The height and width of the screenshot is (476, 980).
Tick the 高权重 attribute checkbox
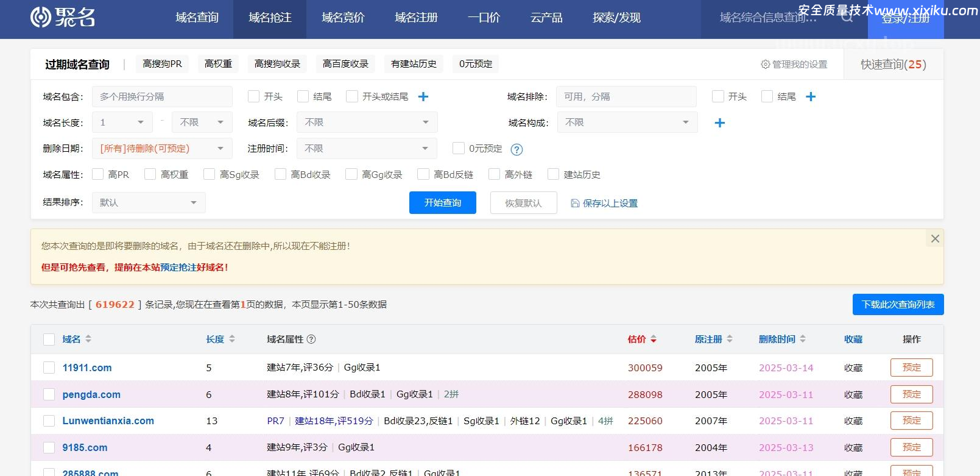150,174
